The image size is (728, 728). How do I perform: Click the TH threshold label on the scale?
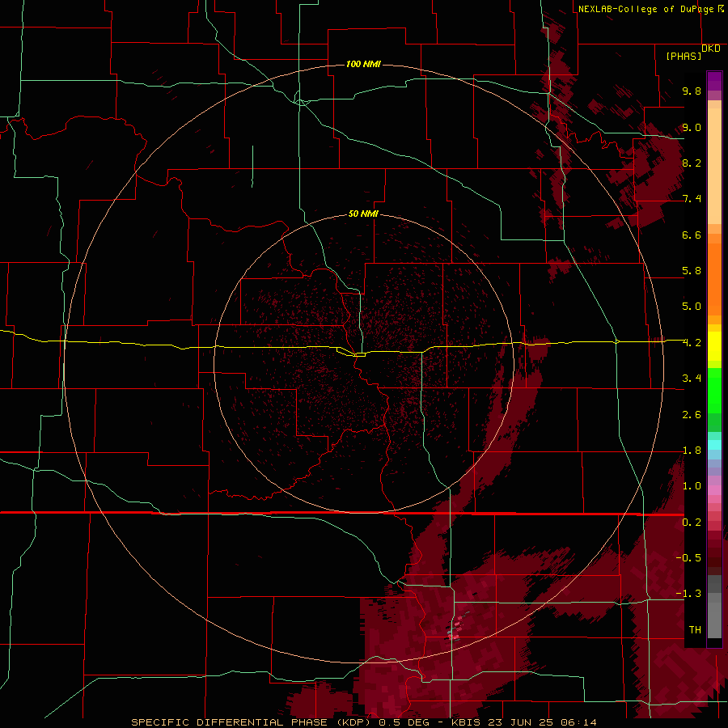tap(695, 630)
